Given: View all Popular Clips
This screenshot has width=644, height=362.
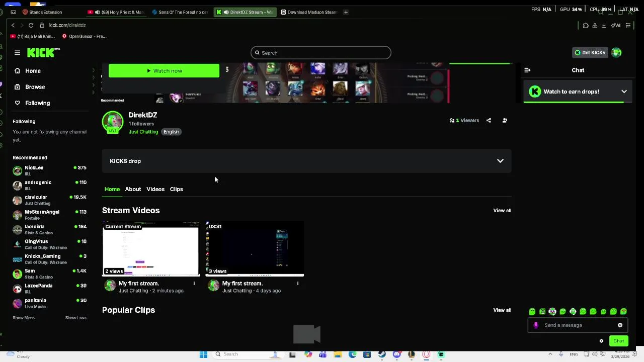Looking at the screenshot, I should coord(502,310).
